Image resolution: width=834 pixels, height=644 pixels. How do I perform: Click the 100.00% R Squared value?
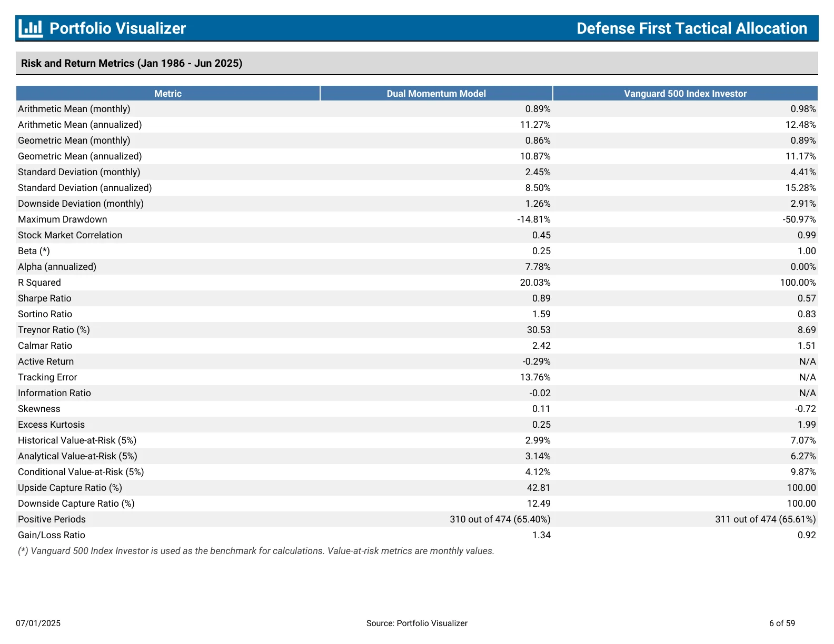pos(798,283)
